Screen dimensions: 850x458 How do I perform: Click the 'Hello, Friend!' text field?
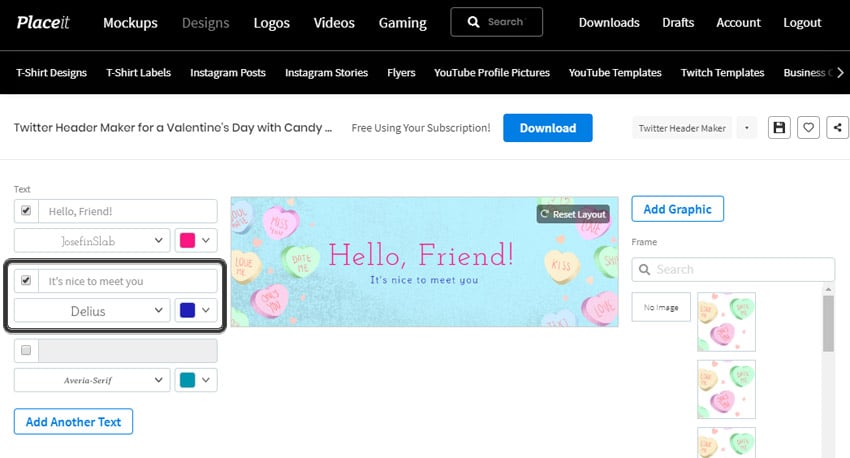coord(128,211)
